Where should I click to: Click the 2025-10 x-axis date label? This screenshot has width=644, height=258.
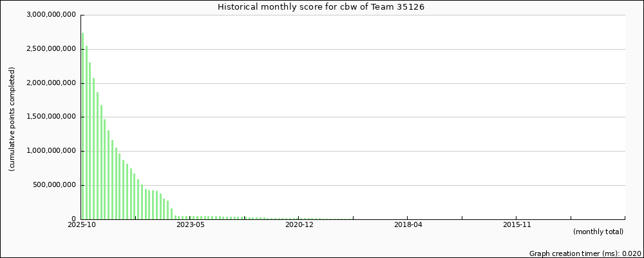pyautogui.click(x=82, y=225)
